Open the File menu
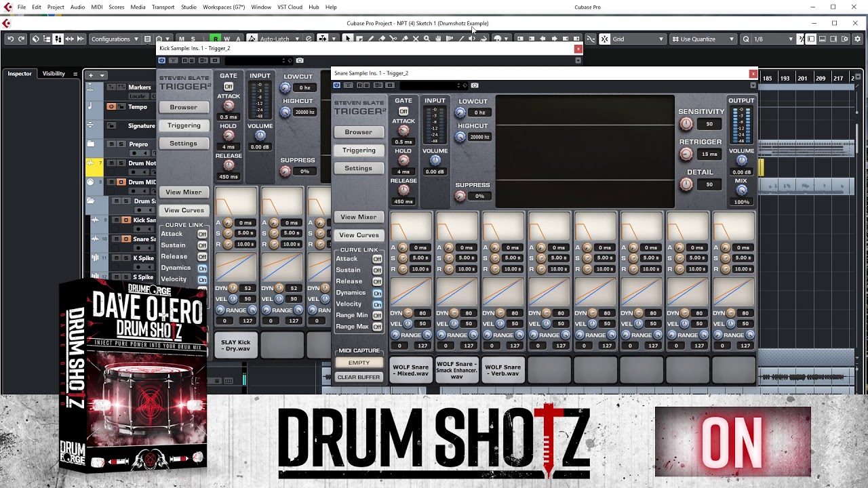The image size is (868, 488). 22,7
